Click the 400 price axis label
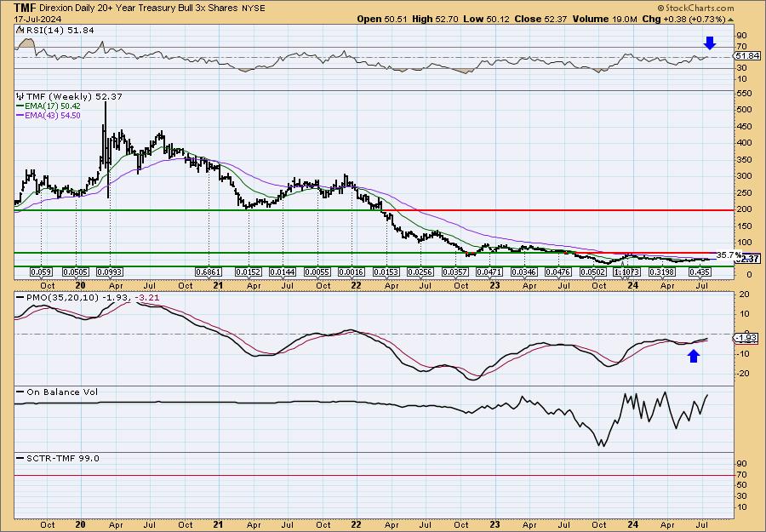Viewport: 766px width, 532px height. click(743, 143)
